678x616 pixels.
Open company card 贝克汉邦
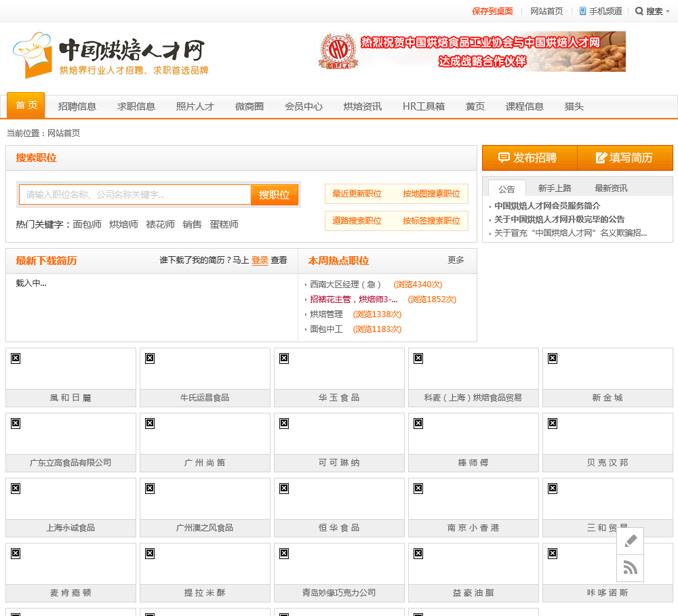[x=608, y=443]
